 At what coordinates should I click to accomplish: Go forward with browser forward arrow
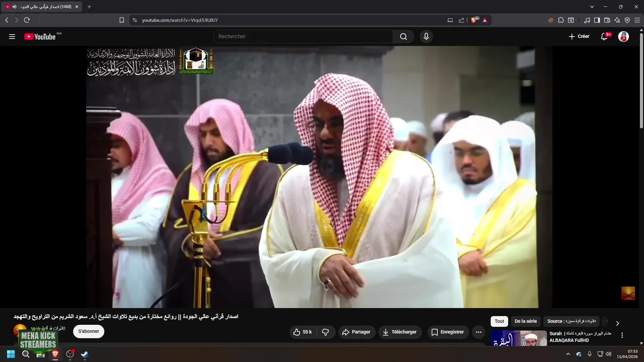(17, 20)
